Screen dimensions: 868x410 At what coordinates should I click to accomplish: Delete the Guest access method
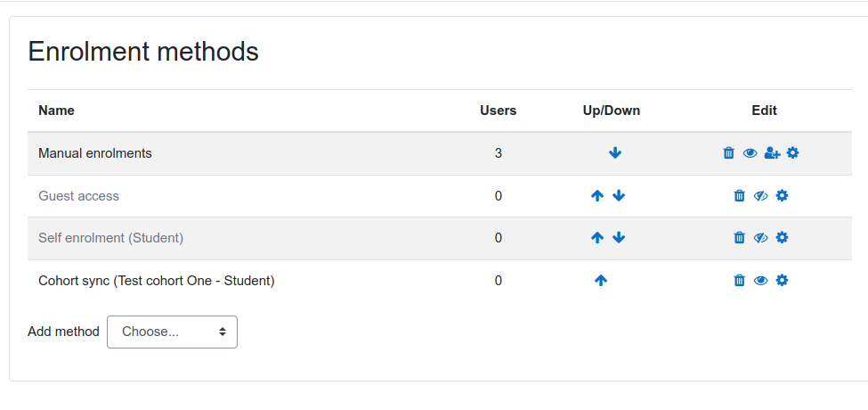click(x=739, y=195)
